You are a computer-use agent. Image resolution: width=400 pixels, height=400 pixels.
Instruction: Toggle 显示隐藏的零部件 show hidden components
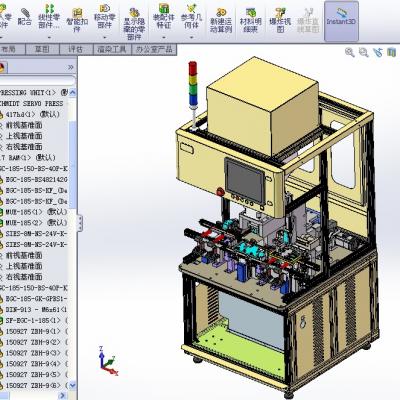coord(134,23)
